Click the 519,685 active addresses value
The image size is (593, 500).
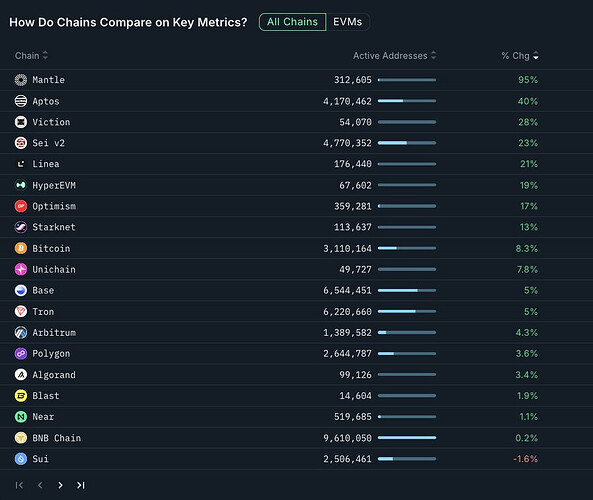352,417
